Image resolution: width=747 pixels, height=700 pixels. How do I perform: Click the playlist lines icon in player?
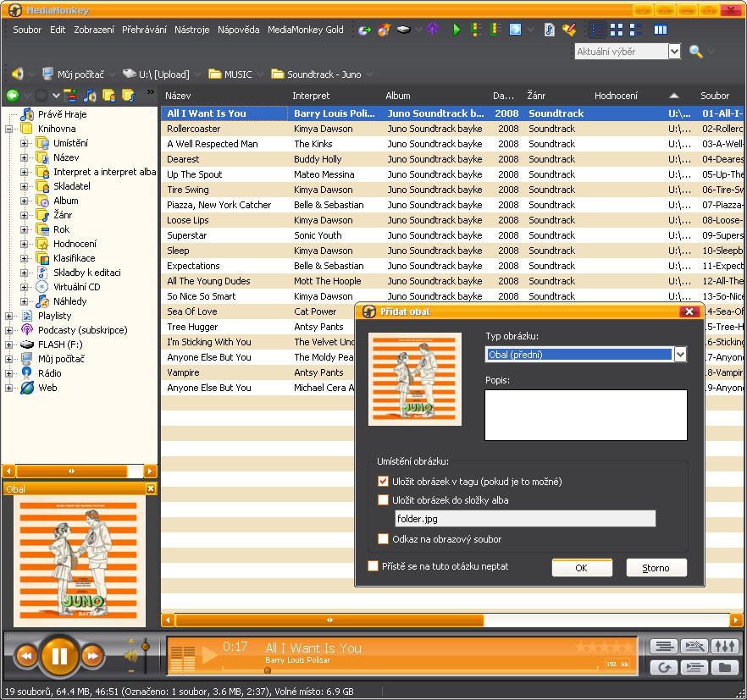pyautogui.click(x=665, y=646)
